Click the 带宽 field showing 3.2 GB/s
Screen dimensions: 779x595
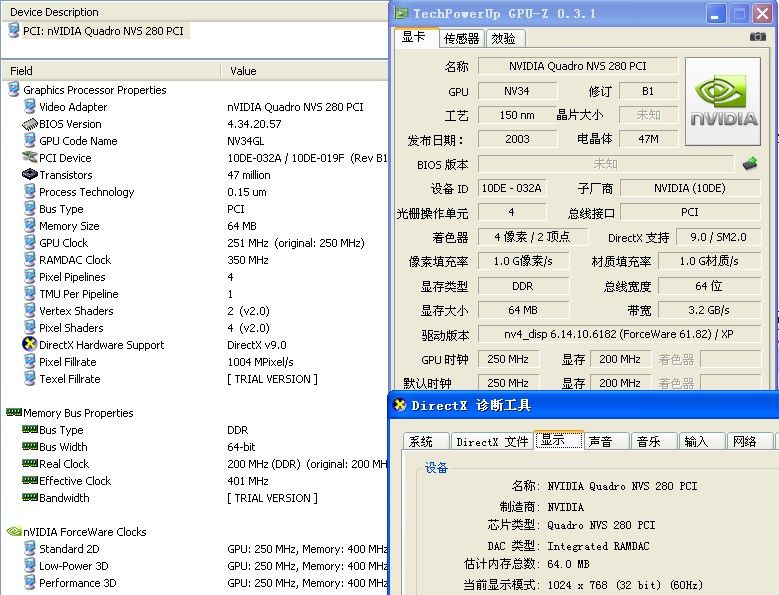(709, 310)
